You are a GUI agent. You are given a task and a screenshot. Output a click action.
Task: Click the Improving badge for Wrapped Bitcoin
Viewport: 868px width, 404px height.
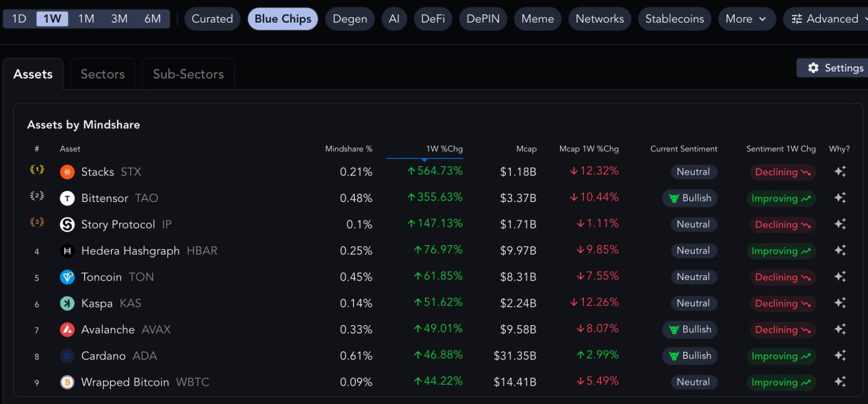[x=781, y=382]
